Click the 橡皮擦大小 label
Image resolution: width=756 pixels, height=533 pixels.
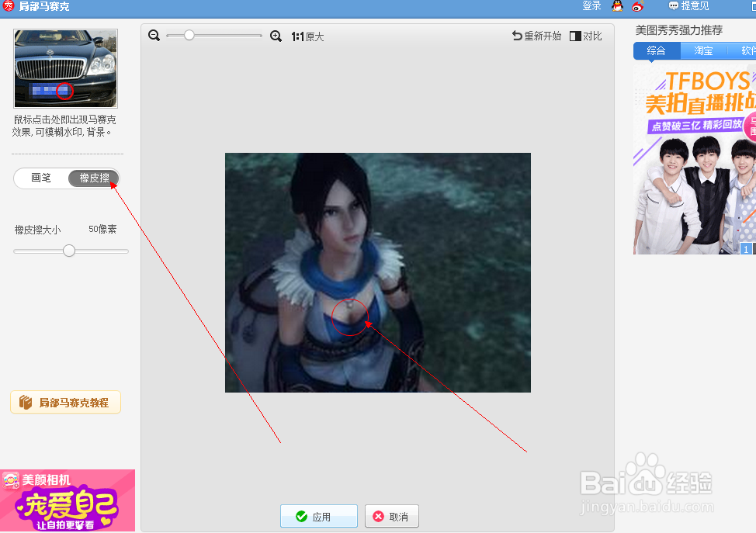37,230
